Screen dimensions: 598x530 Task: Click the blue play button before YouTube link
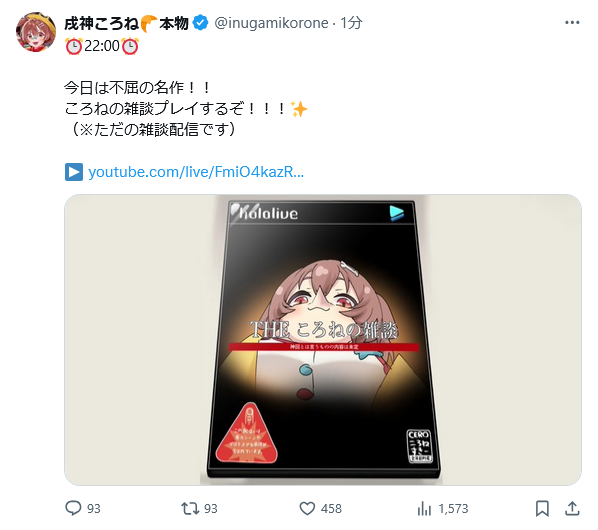(x=74, y=172)
